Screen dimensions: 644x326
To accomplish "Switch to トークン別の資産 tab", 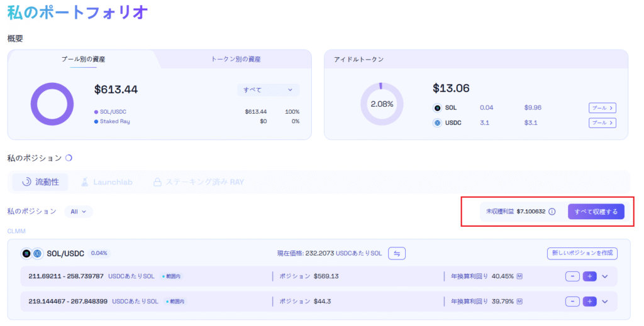I will 235,59.
